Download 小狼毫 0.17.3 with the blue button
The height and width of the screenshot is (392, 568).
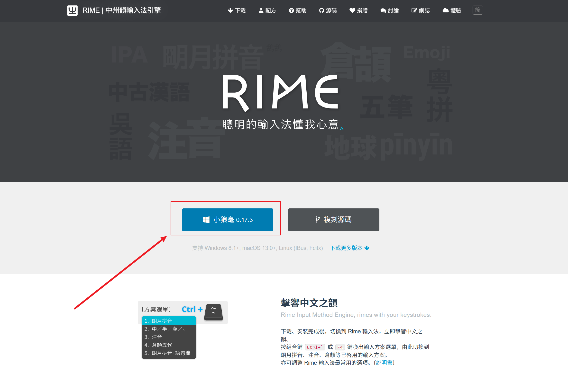tap(227, 220)
